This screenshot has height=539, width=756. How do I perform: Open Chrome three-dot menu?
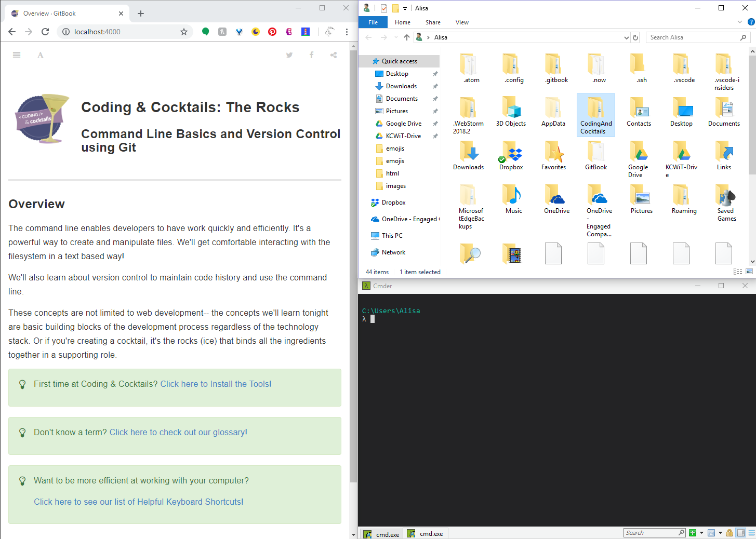tap(347, 32)
